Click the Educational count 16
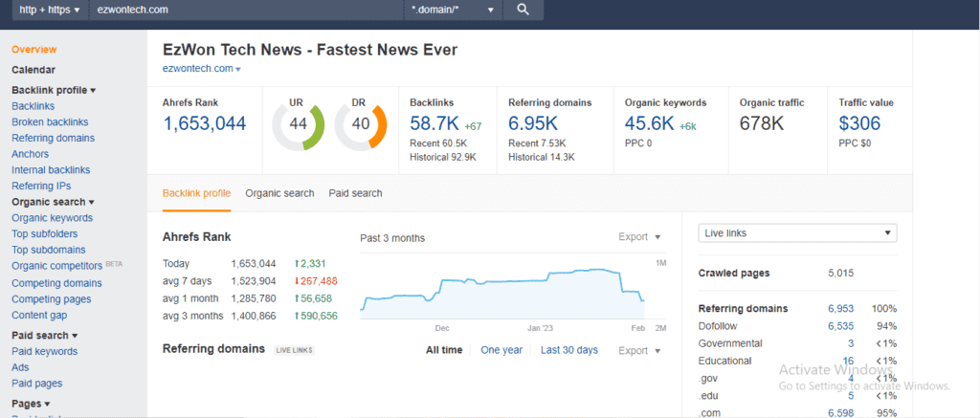980x418 pixels. (x=848, y=361)
